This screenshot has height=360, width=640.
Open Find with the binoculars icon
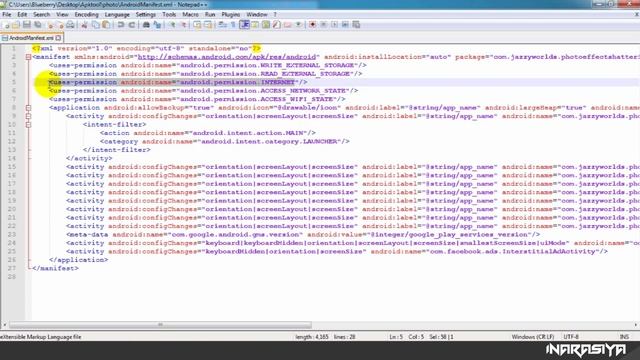[147, 25]
